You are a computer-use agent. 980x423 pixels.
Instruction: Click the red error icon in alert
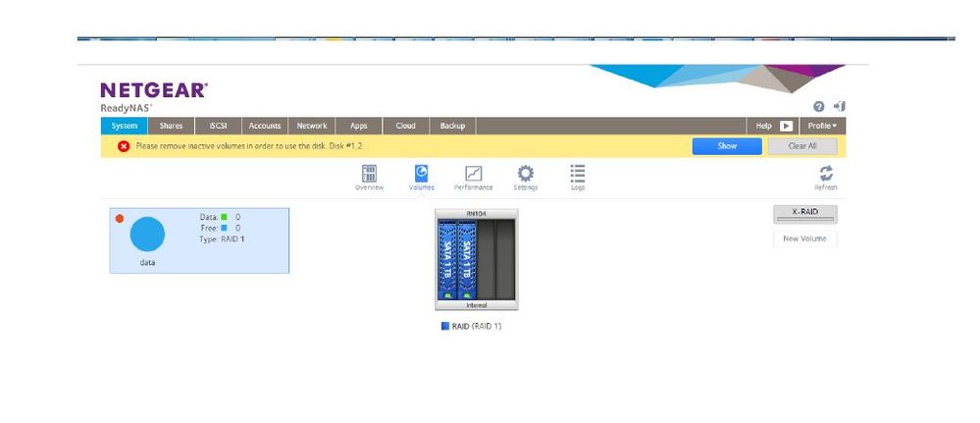(124, 146)
